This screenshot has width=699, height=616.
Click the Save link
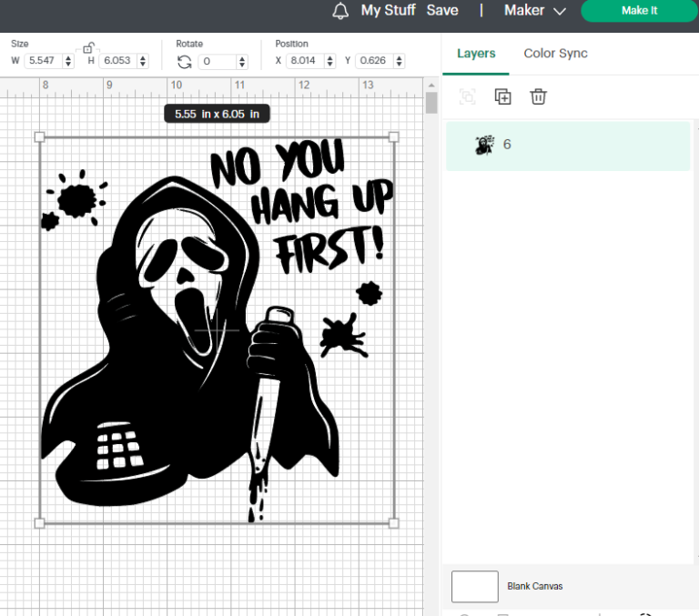(x=442, y=11)
